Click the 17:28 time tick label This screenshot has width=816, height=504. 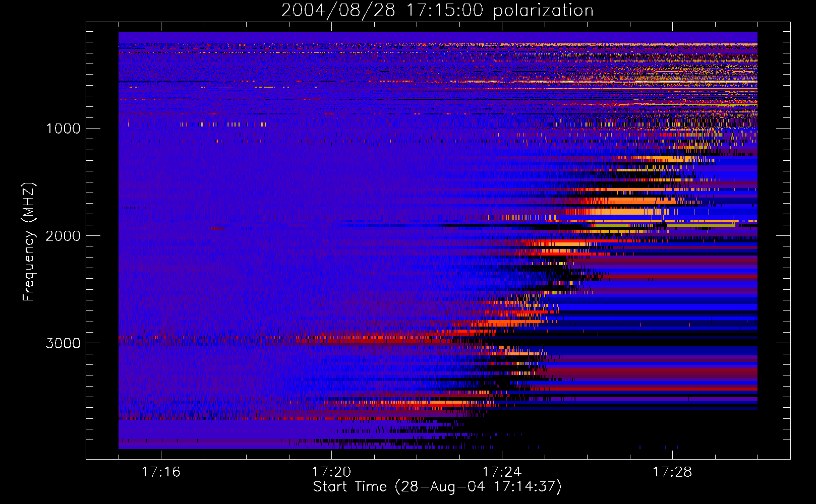coord(672,472)
